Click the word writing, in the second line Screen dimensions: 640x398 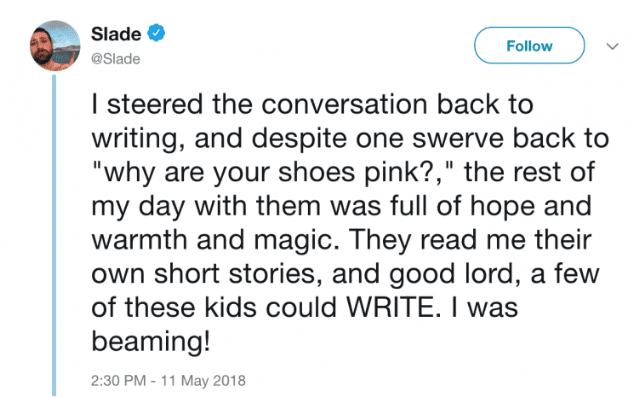tap(135, 139)
